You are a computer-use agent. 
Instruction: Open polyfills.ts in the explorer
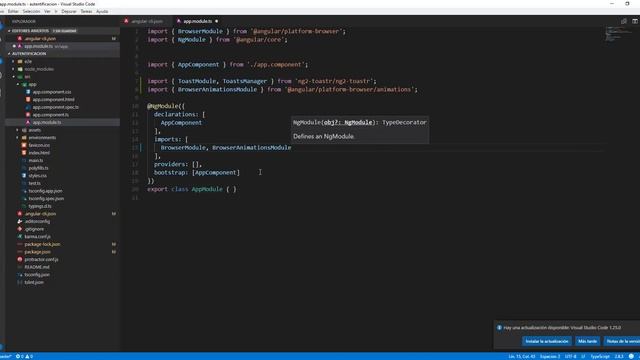click(38, 168)
